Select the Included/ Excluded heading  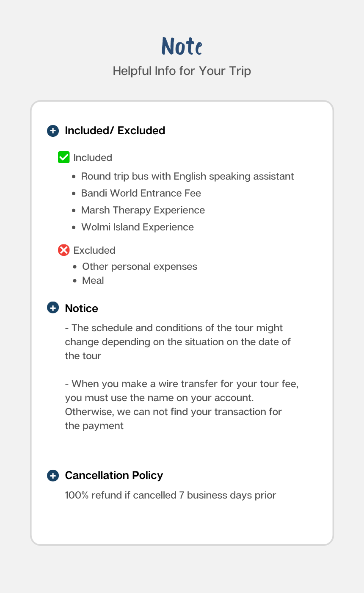tap(115, 130)
